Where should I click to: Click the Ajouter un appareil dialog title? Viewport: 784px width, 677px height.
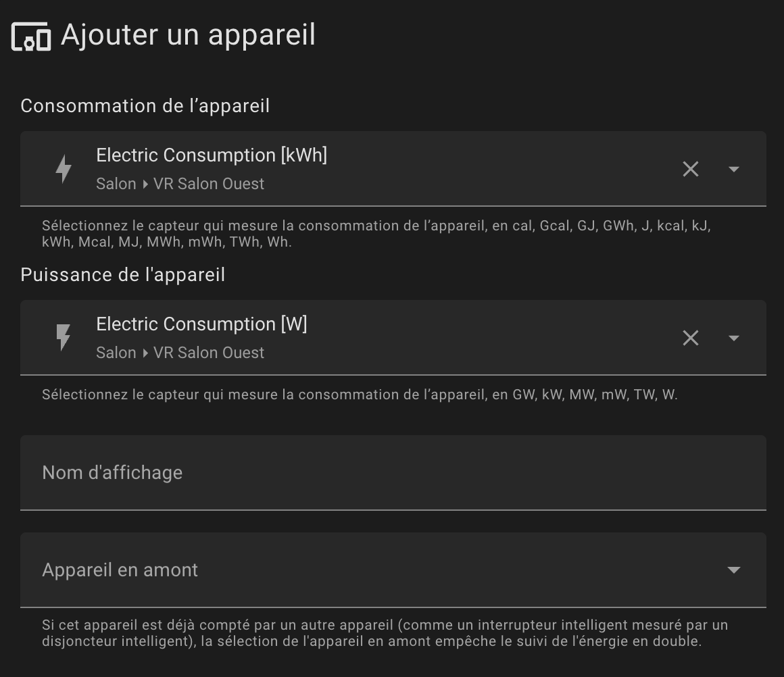188,35
